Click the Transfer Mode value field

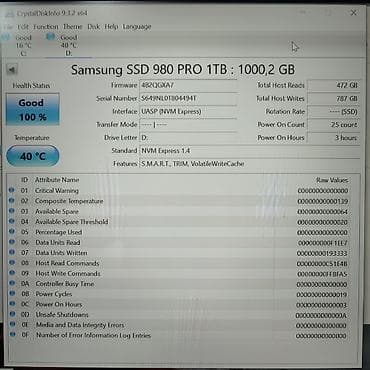click(x=188, y=124)
